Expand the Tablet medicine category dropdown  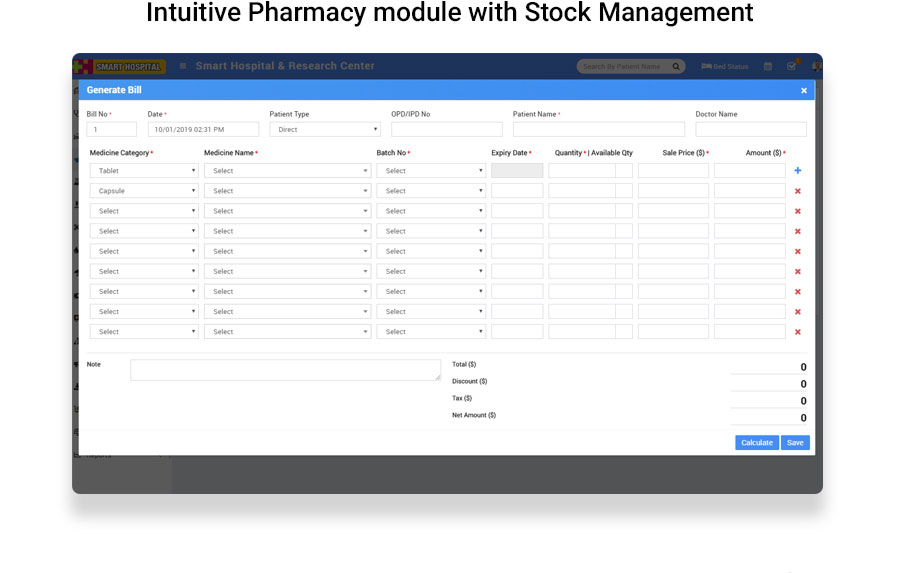[x=144, y=171]
